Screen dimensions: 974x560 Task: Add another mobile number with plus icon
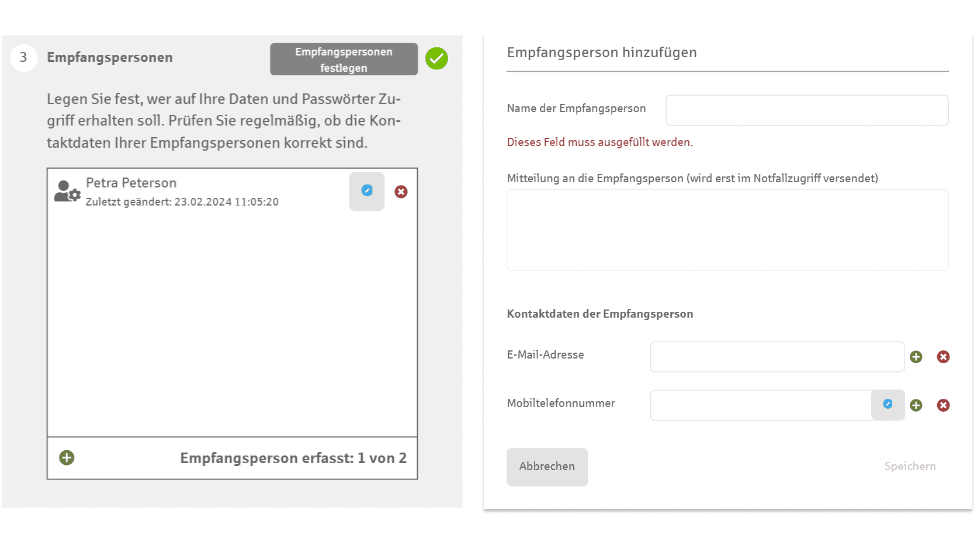coord(916,405)
